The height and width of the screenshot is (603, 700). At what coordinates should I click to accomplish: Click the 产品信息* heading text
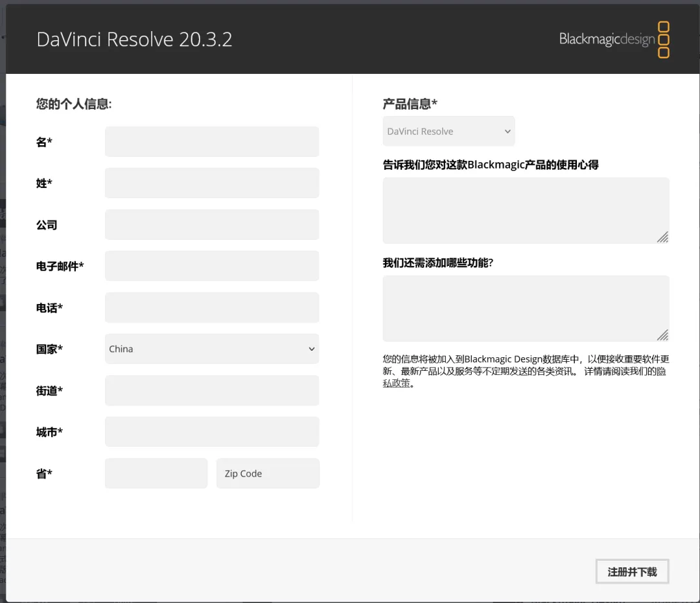(410, 104)
